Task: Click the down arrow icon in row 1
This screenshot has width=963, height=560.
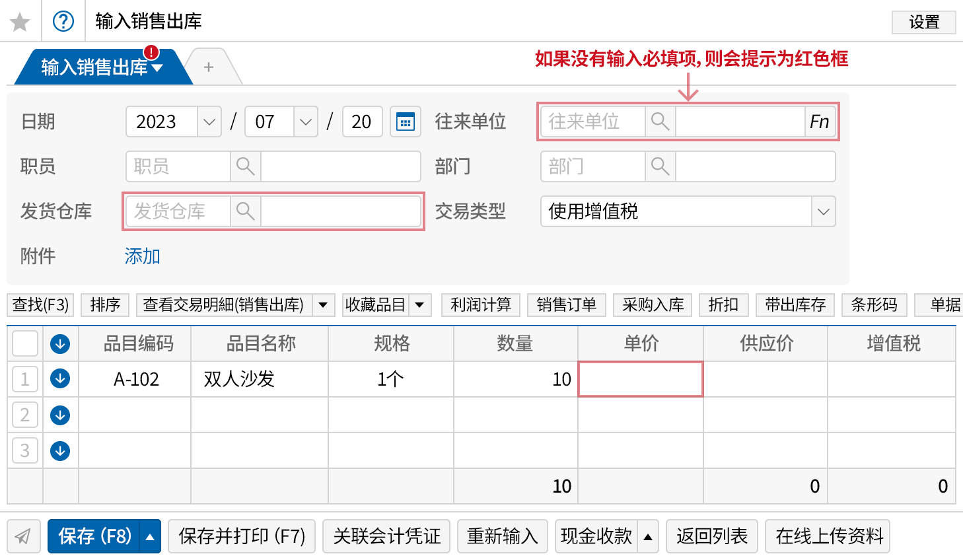Action: (60, 379)
